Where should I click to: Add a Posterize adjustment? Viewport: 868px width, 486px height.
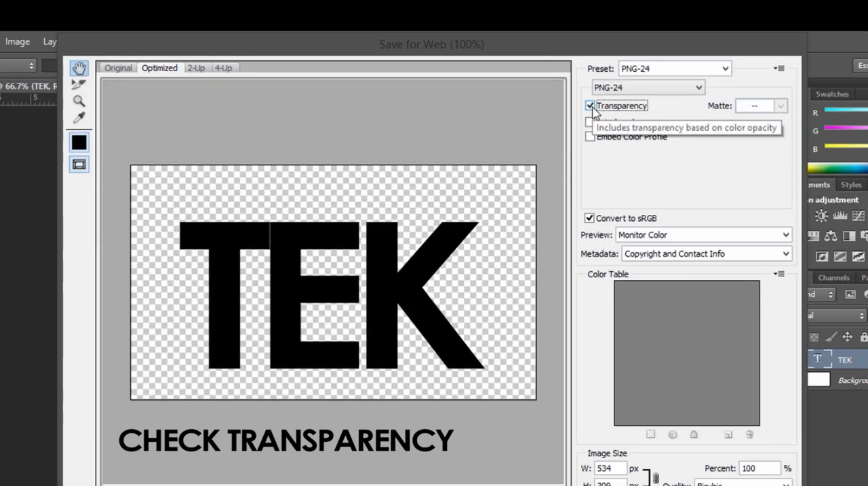click(x=840, y=256)
